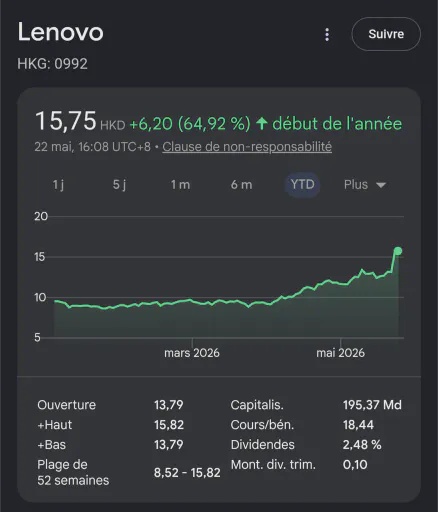Click the 20 y-axis label
This screenshot has width=438, height=512.
pyautogui.click(x=41, y=217)
